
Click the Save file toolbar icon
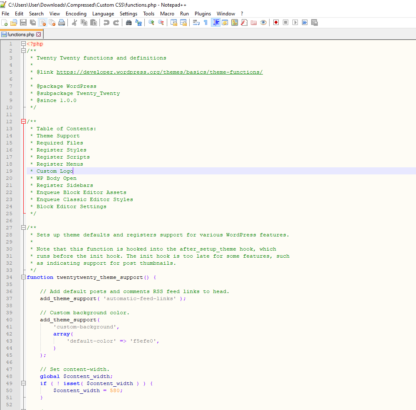click(23, 23)
